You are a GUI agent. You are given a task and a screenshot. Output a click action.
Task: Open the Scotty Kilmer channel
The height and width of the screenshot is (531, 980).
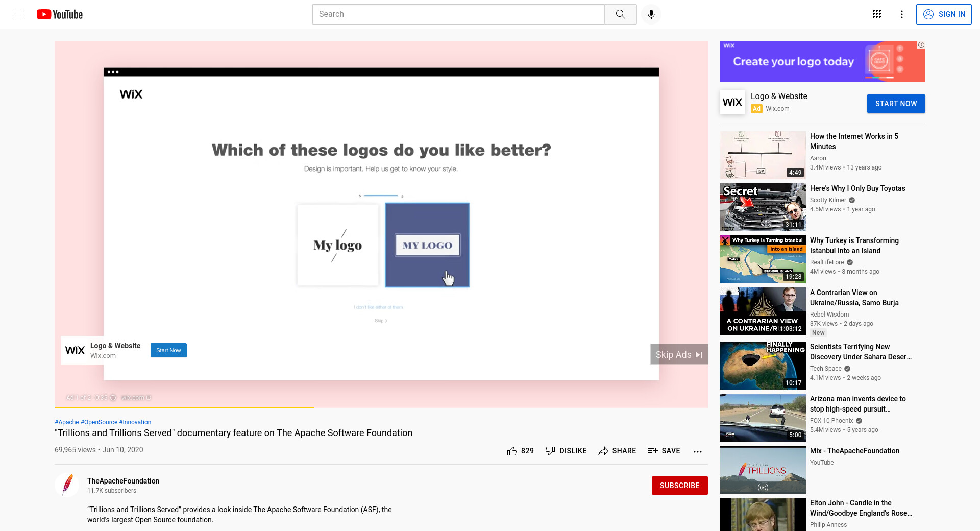click(828, 200)
